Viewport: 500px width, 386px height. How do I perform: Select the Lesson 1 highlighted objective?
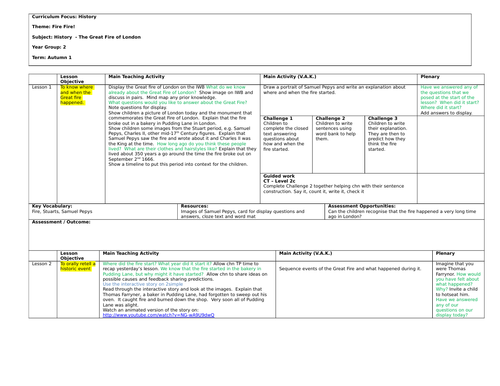(77, 95)
